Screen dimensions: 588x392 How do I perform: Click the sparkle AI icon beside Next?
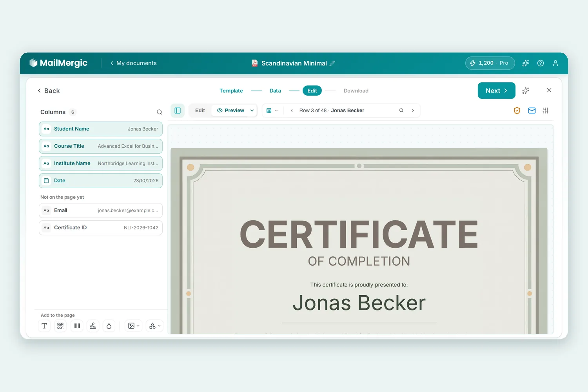pos(526,91)
